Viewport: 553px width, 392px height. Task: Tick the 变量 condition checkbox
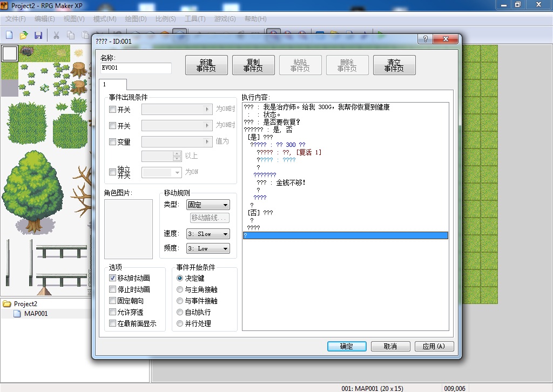pyautogui.click(x=112, y=141)
